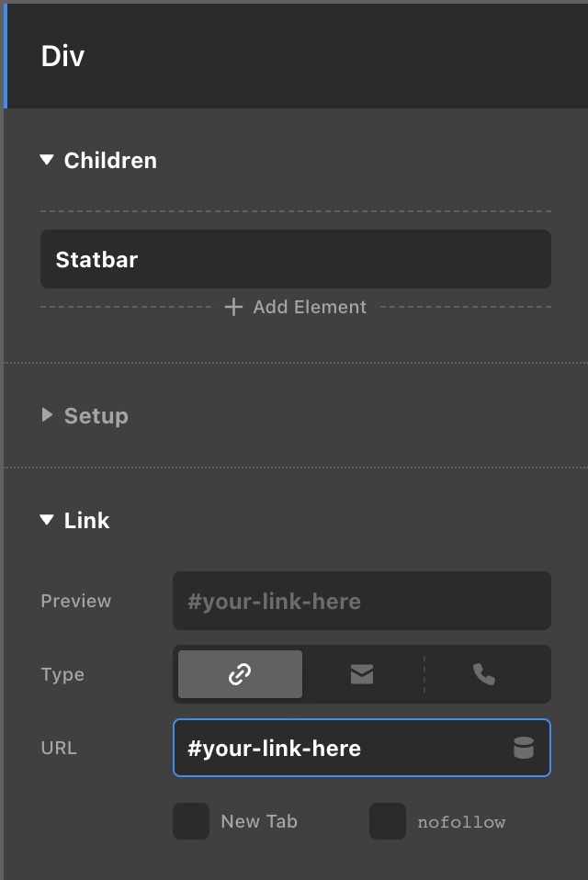The width and height of the screenshot is (588, 880).
Task: Open the Statbar child element
Action: coord(296,259)
